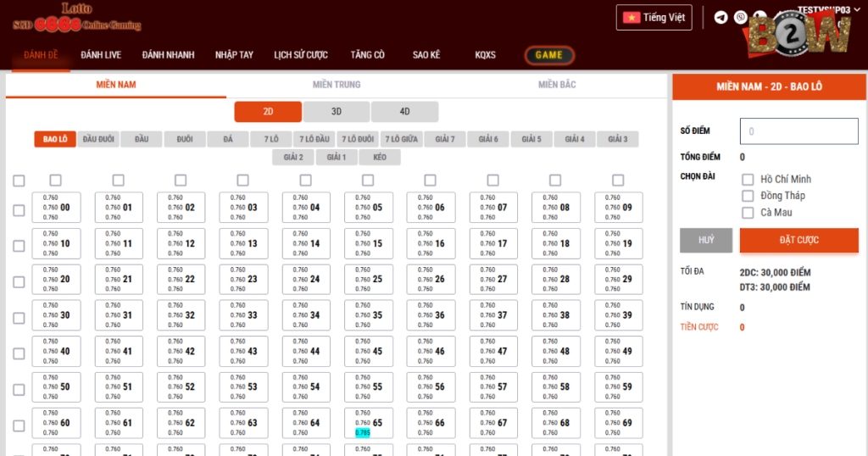Open the ĐÁNH LIVE menu
The image size is (868, 456).
click(101, 55)
